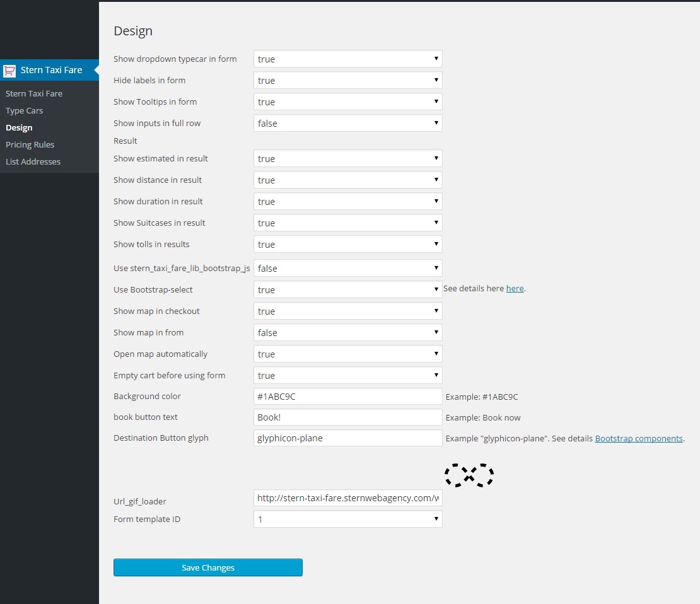This screenshot has width=700, height=604.
Task: Click the Url_gif_loader input field
Action: [347, 497]
